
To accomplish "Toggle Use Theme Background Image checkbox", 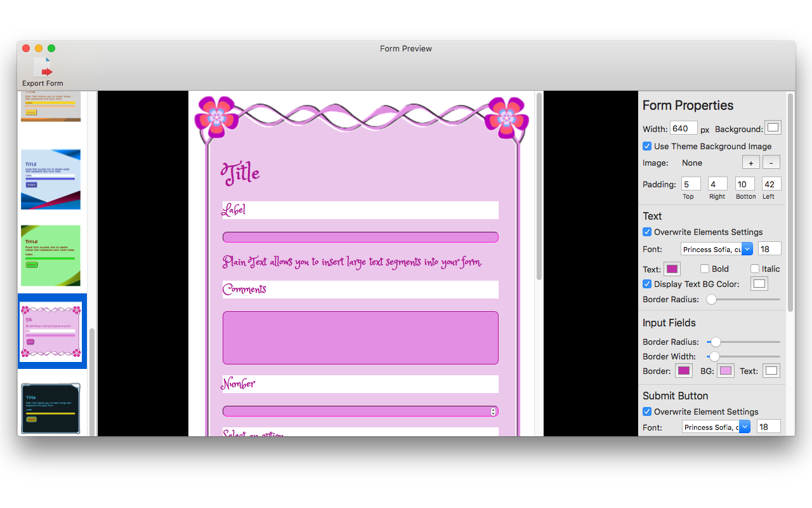I will point(647,146).
